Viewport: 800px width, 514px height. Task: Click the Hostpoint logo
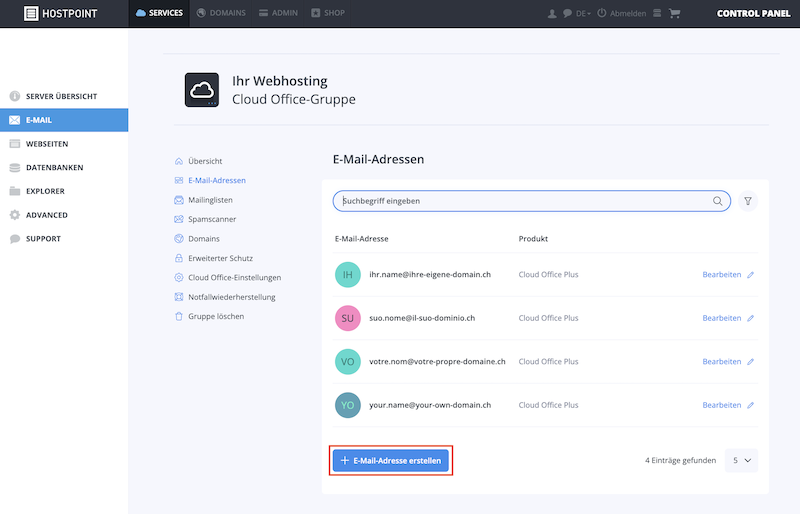pos(60,13)
